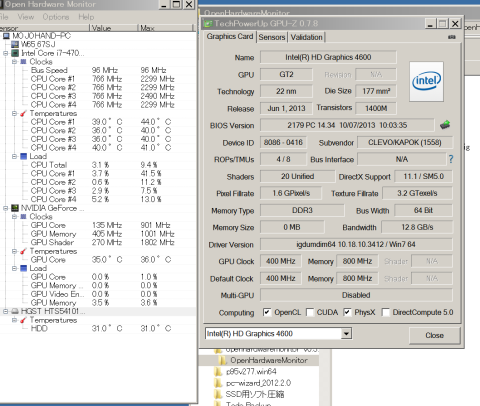Click the p95v277.win64 folder icon
This screenshot has height=406, width=480.
point(218,371)
